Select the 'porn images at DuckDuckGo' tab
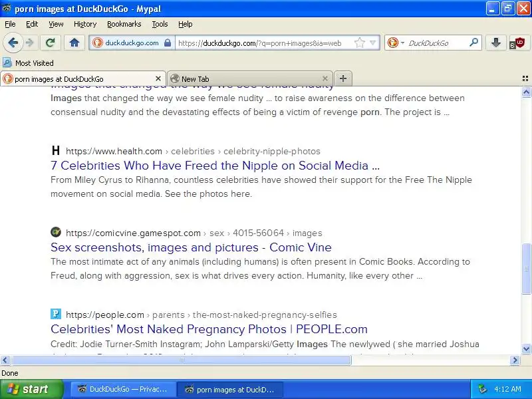The image size is (532, 399). [82, 78]
